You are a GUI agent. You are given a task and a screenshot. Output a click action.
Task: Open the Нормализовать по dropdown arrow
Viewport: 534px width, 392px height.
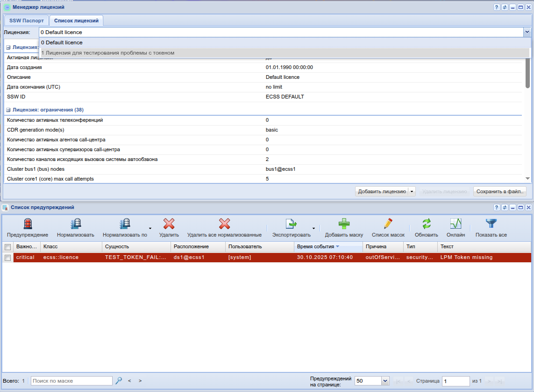(150, 228)
